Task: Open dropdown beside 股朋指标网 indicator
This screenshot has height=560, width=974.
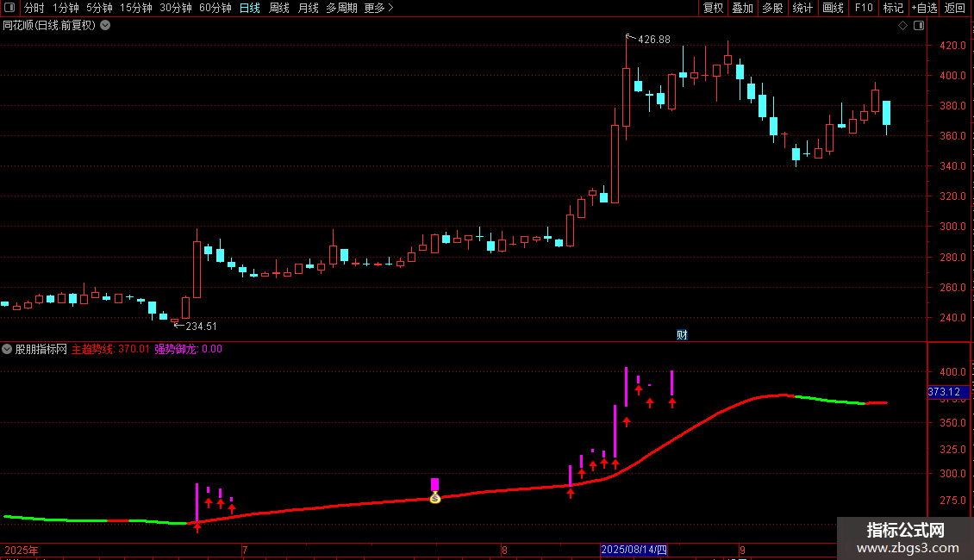Action: point(7,349)
